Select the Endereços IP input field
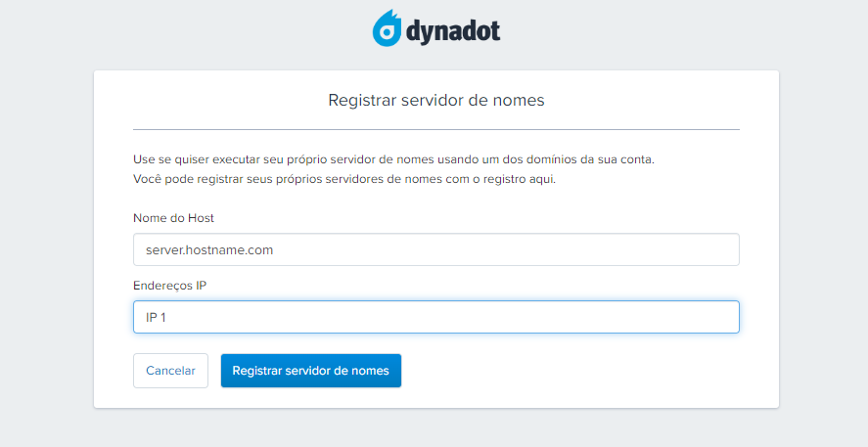The image size is (868, 447). (436, 317)
